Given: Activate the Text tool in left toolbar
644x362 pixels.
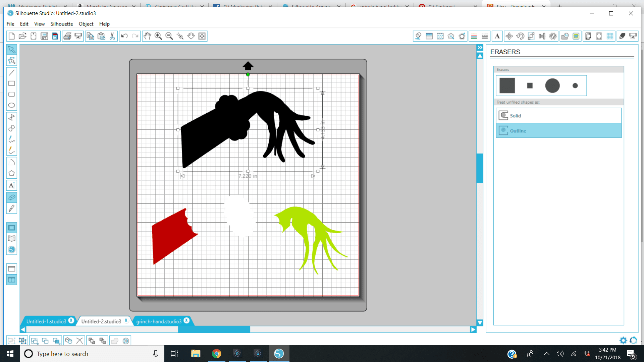Looking at the screenshot, I should (x=12, y=185).
